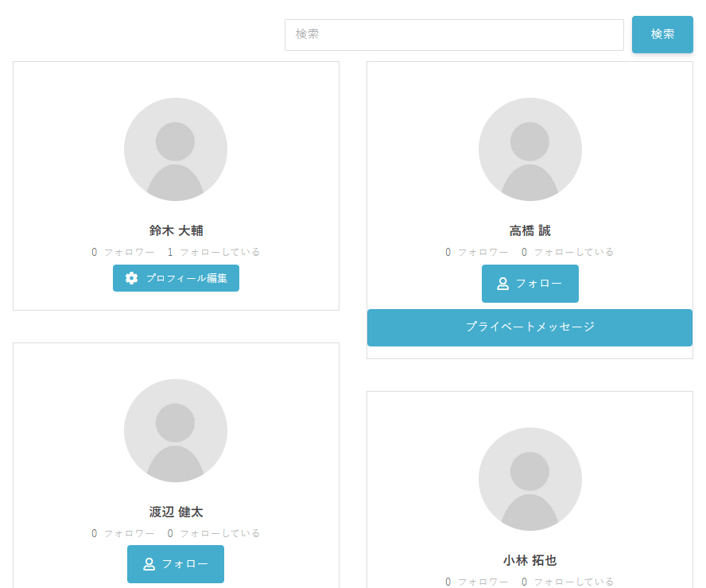The width and height of the screenshot is (706, 588).
Task: Follow 高橋 誠 with the フォロー button
Action: point(530,284)
